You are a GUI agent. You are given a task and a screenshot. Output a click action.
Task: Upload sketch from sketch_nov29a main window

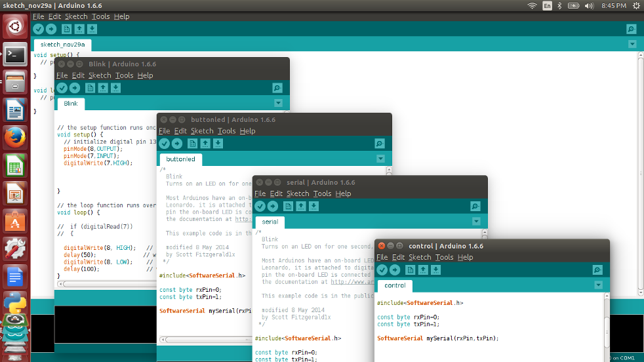[x=51, y=29]
